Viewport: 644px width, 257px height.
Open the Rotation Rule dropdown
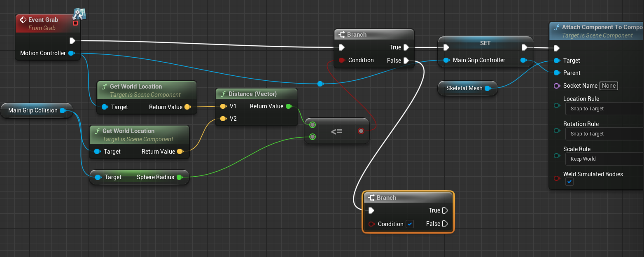click(x=604, y=134)
